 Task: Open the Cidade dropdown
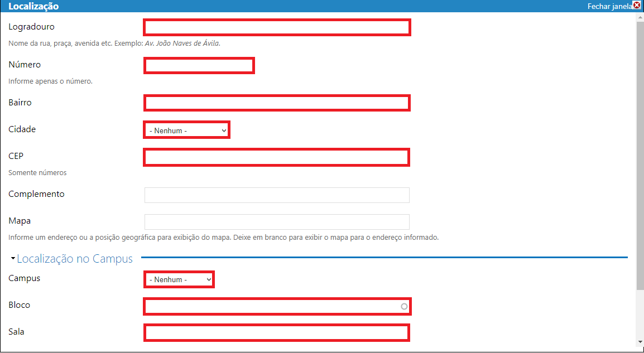(186, 130)
